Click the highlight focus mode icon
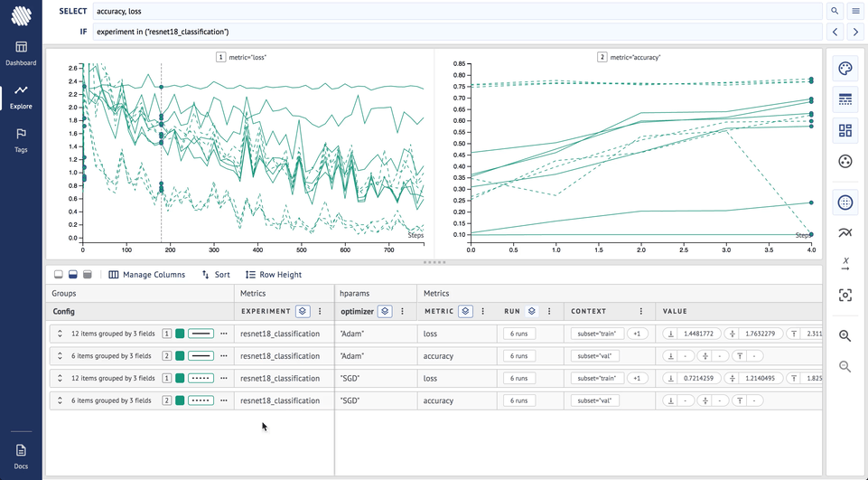Screen dimensions: 868x480 click(x=845, y=295)
